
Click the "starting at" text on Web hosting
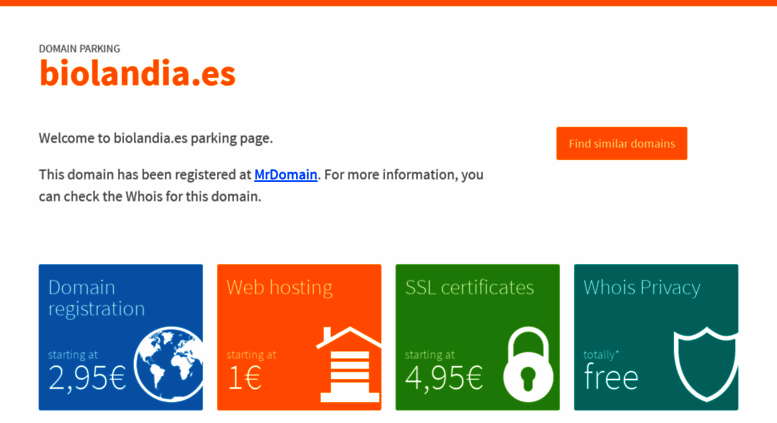251,355
